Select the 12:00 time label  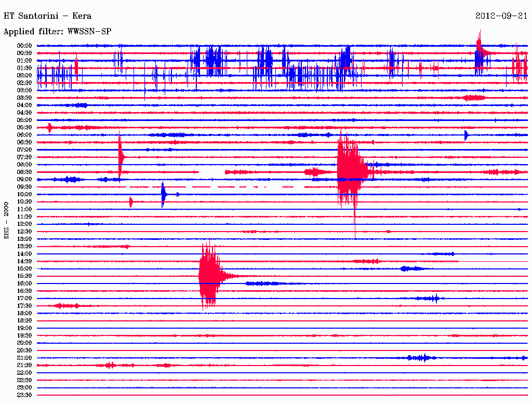tap(24, 224)
